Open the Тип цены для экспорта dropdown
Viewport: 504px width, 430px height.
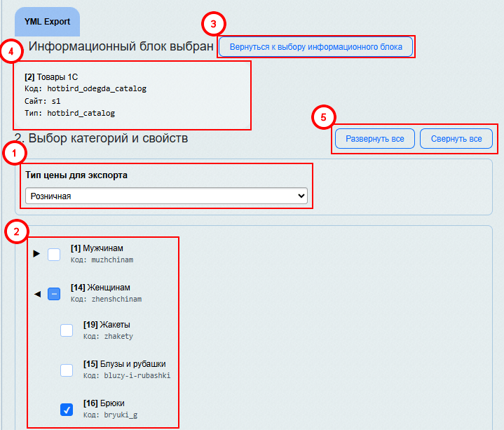tap(166, 196)
